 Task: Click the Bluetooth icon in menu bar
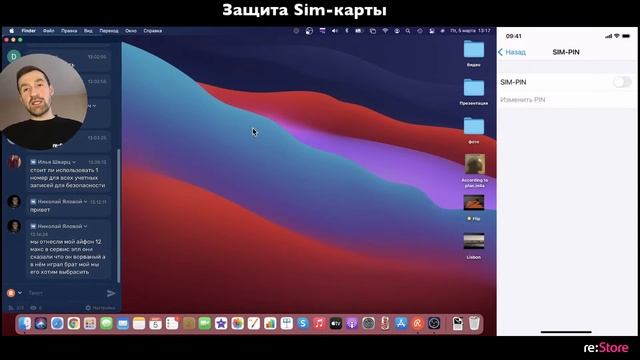(347, 31)
